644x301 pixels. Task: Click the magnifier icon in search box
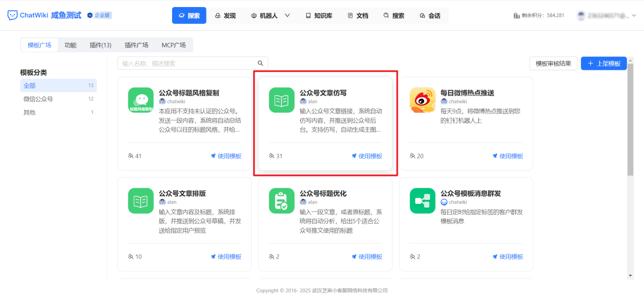(x=260, y=64)
